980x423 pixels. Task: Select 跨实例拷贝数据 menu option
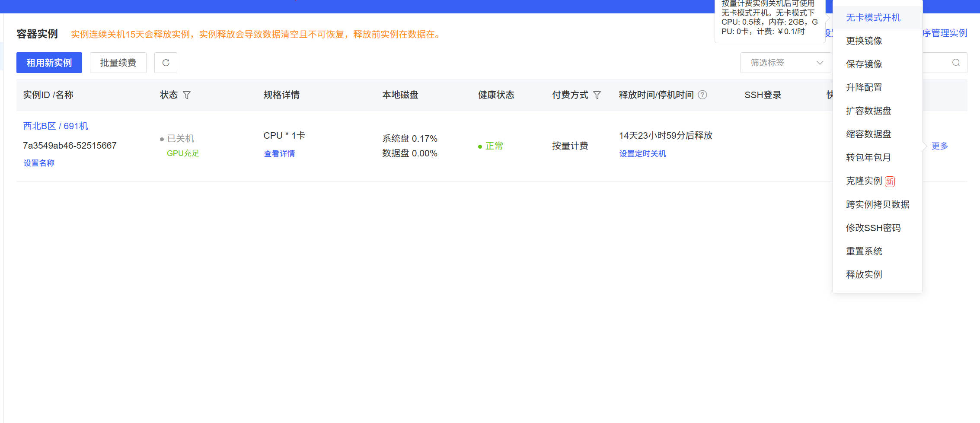coord(878,205)
